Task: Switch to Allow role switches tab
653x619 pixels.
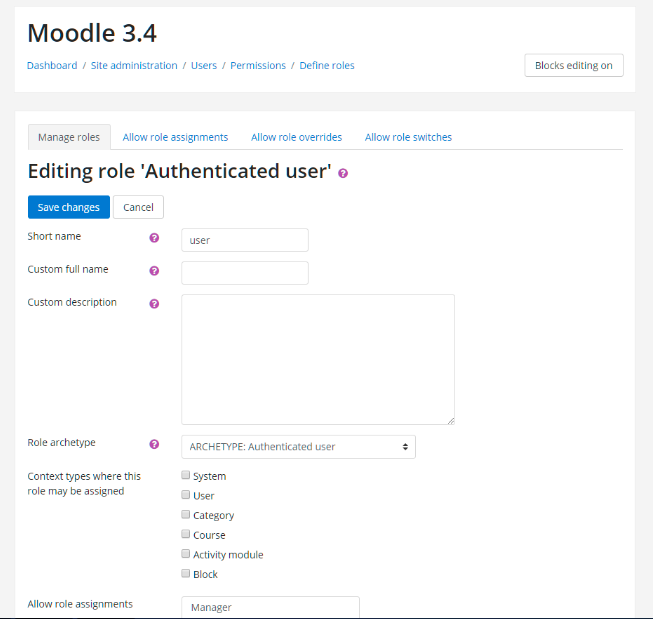Action: (x=409, y=137)
